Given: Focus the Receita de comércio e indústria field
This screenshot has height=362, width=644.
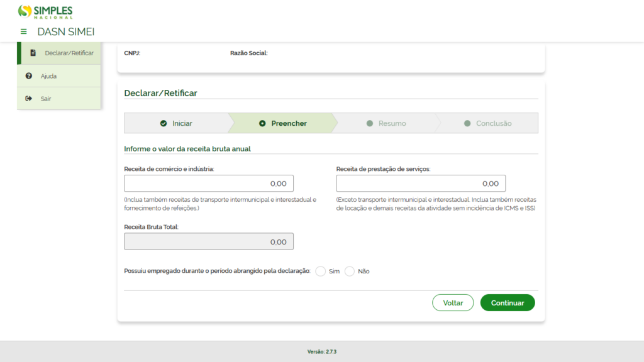Looking at the screenshot, I should [x=209, y=184].
